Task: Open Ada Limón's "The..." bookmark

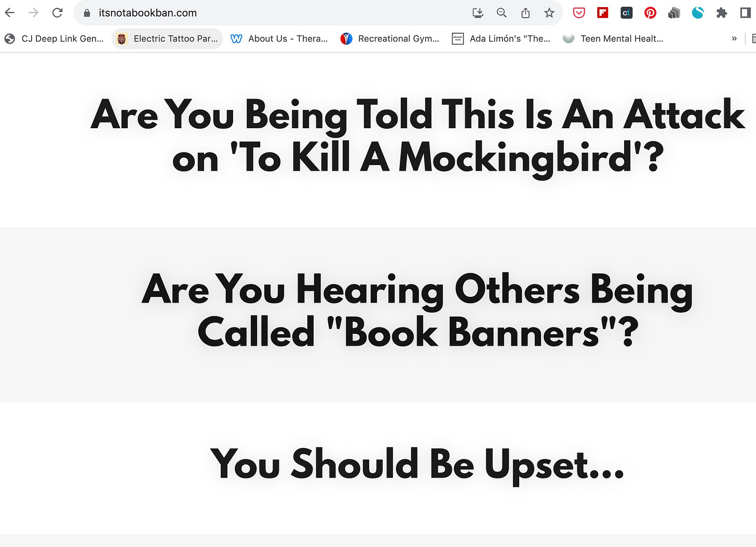Action: (502, 38)
